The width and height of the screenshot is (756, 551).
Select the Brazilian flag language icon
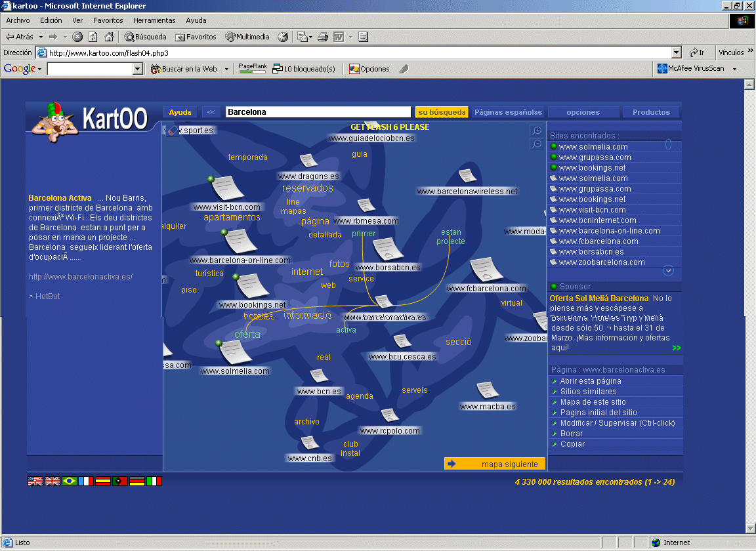coord(70,481)
